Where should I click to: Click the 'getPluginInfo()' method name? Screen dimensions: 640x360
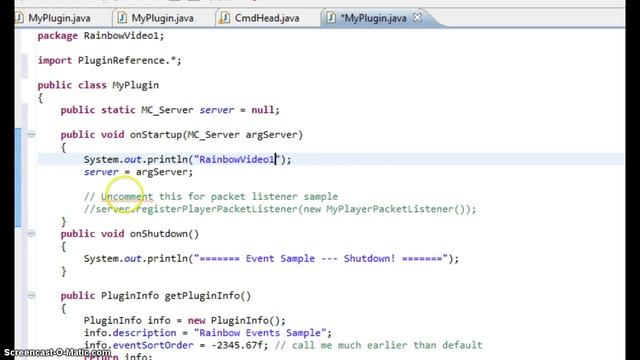pos(208,296)
